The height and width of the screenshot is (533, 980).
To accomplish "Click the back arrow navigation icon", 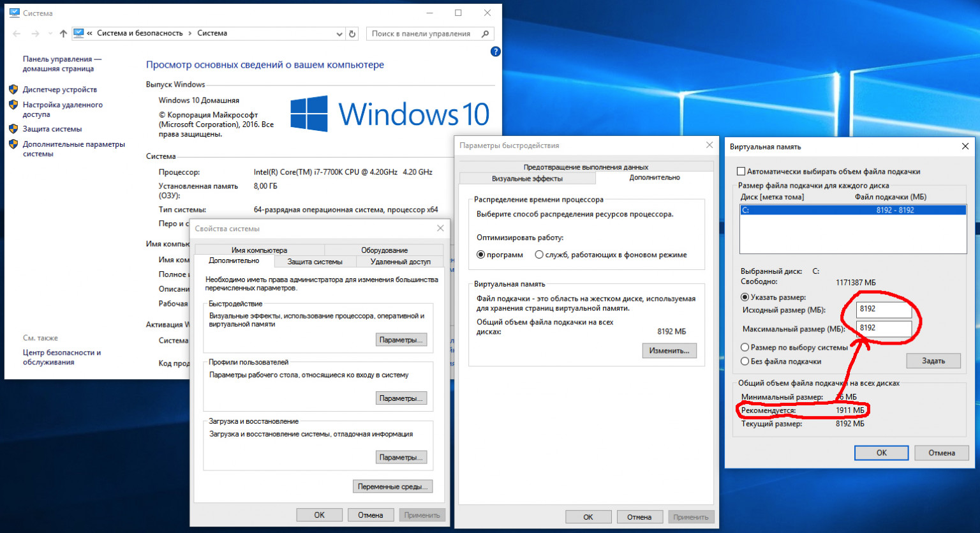I will (x=17, y=34).
